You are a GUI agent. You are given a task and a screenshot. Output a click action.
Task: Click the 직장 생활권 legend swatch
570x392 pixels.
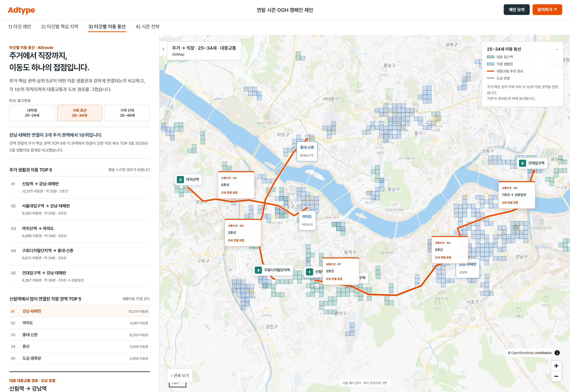(490, 64)
